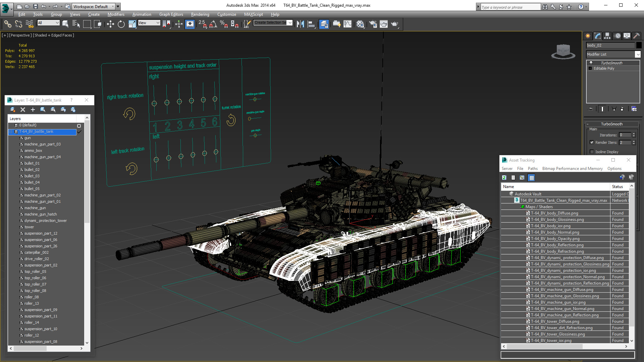This screenshot has width=644, height=362.
Task: Open Render Setup dialog icon
Action: [373, 24]
